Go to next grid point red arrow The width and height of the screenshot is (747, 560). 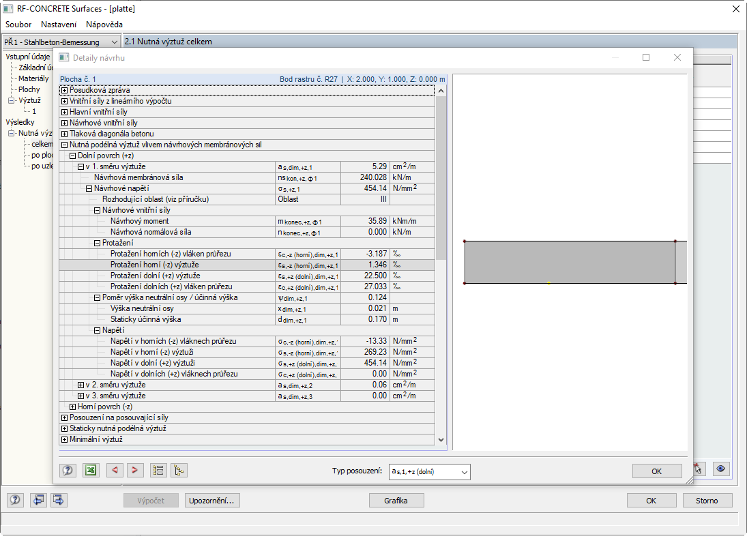135,471
